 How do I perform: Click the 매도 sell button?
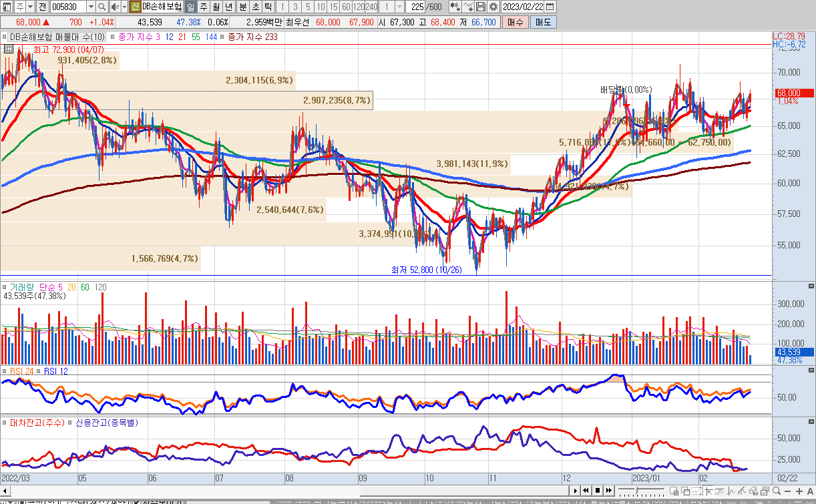point(543,22)
